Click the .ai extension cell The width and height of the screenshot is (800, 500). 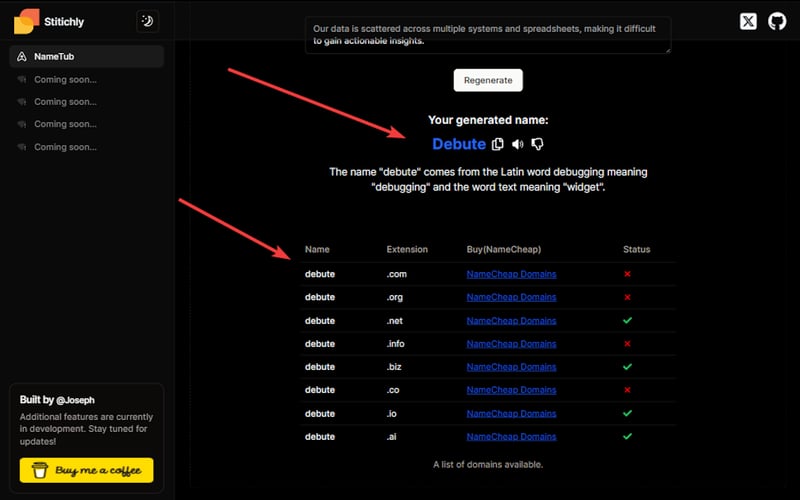point(391,436)
